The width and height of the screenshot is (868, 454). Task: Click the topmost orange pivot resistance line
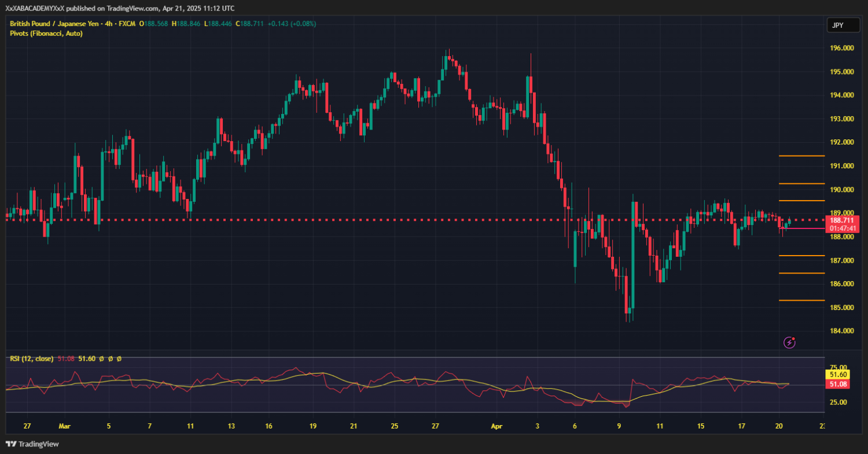point(801,156)
